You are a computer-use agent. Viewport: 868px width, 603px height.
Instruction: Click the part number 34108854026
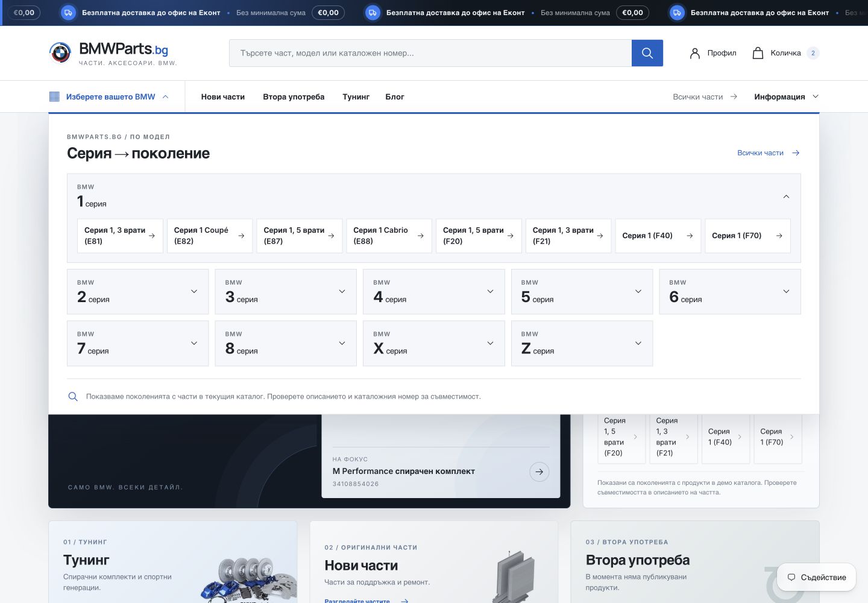(x=356, y=484)
